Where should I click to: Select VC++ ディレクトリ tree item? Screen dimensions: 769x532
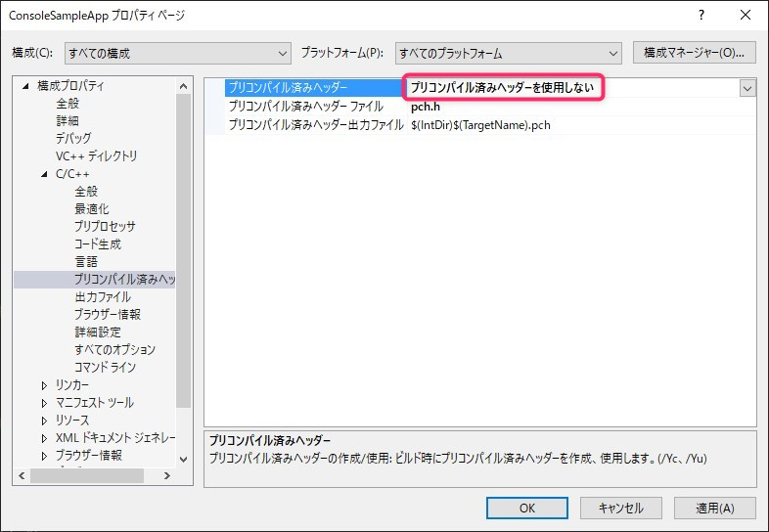coord(96,155)
